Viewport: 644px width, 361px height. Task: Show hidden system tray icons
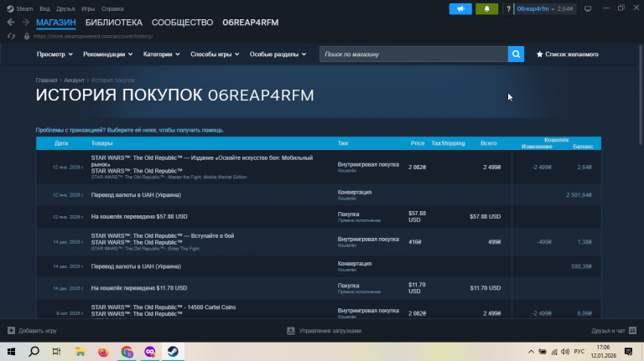click(531, 352)
